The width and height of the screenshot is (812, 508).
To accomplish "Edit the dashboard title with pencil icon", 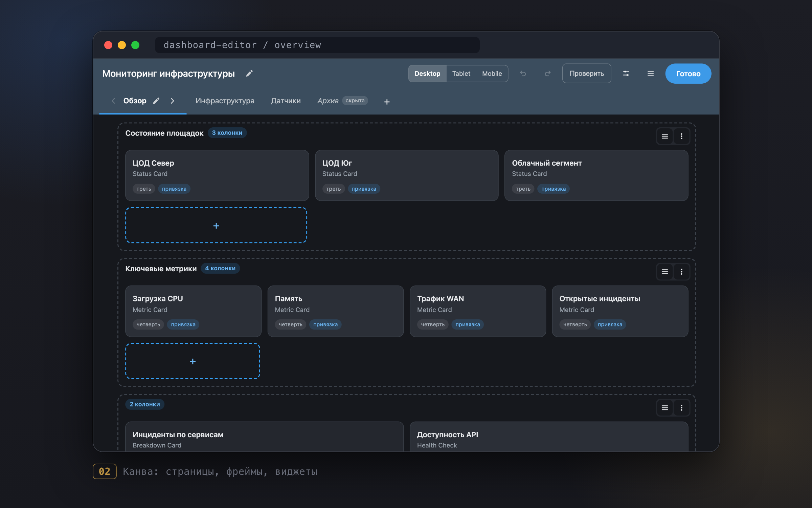I will [249, 73].
